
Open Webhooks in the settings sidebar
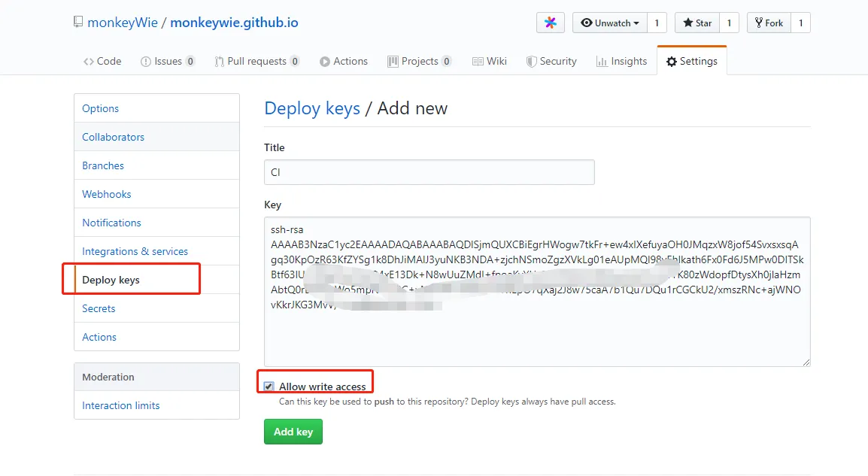(x=107, y=194)
